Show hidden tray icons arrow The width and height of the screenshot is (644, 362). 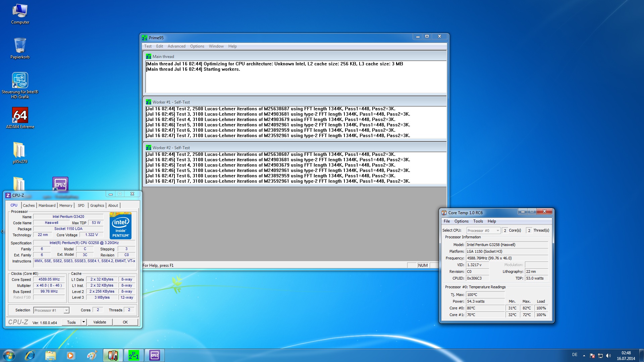584,356
